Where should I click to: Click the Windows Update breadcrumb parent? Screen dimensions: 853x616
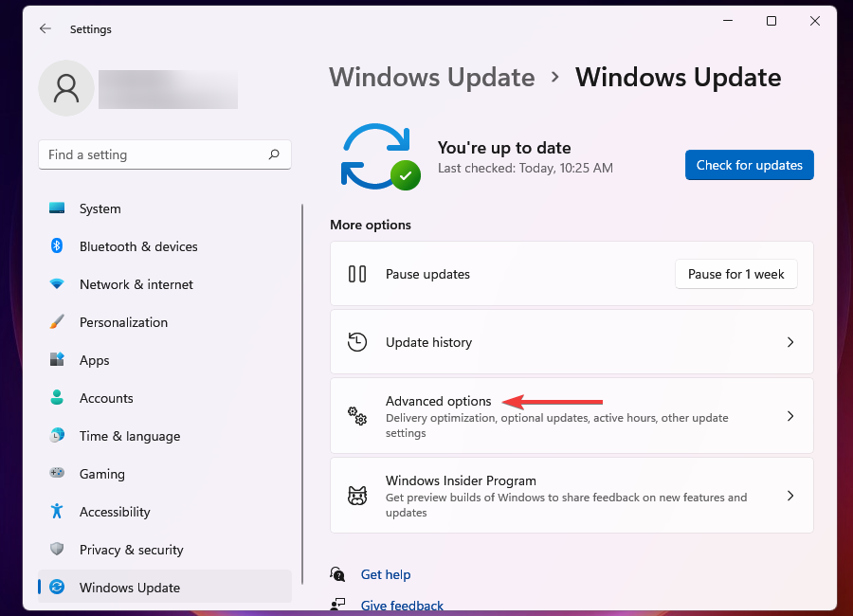(x=432, y=77)
